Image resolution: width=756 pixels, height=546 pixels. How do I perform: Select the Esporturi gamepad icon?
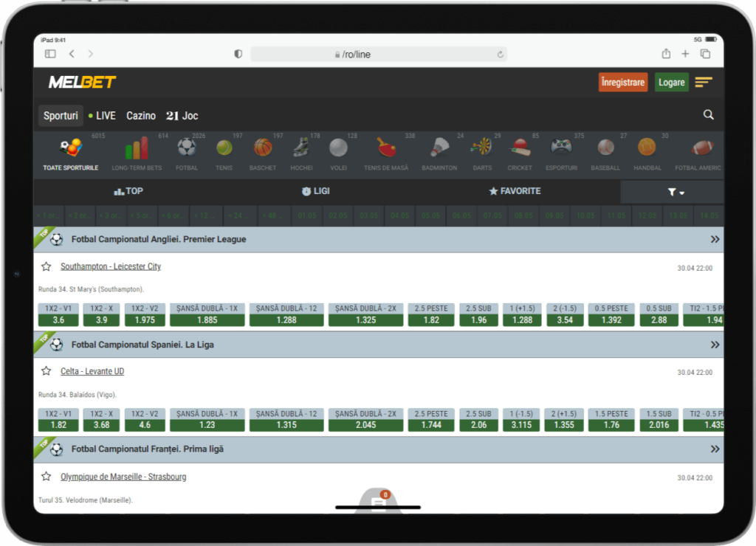pos(561,147)
